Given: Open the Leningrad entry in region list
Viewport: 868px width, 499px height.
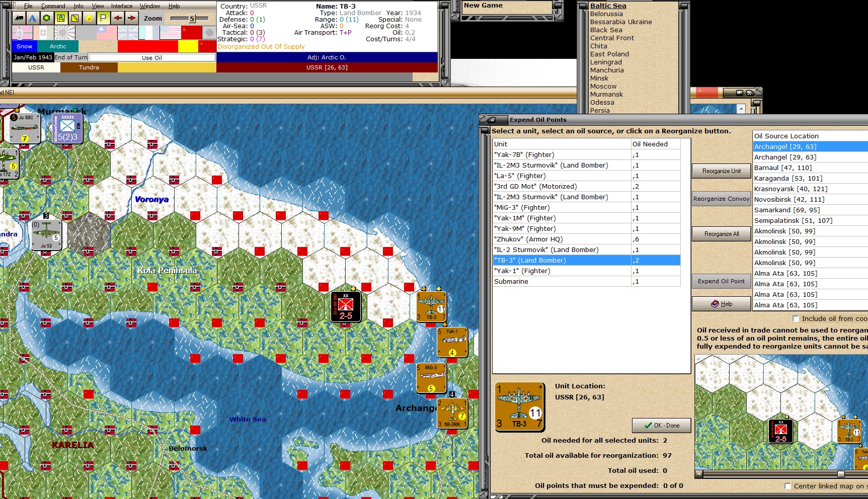Looking at the screenshot, I should tap(606, 62).
